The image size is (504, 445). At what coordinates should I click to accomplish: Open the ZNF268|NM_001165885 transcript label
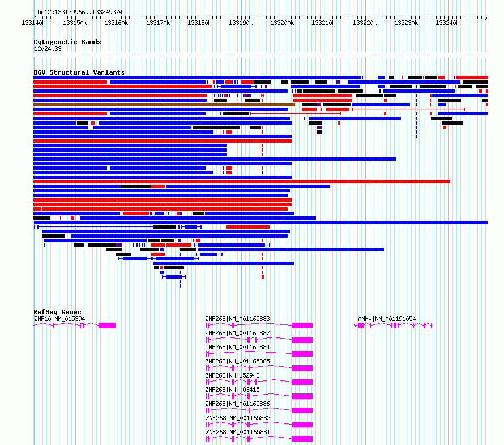tap(237, 361)
